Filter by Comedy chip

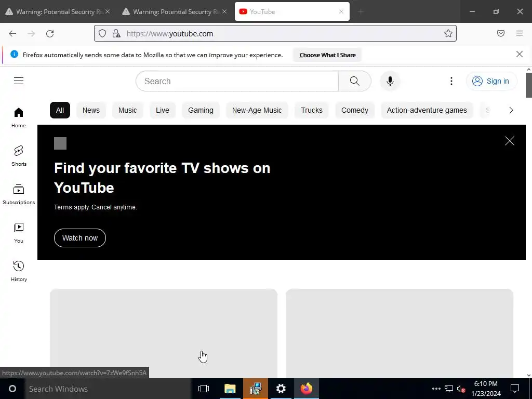coord(354,110)
